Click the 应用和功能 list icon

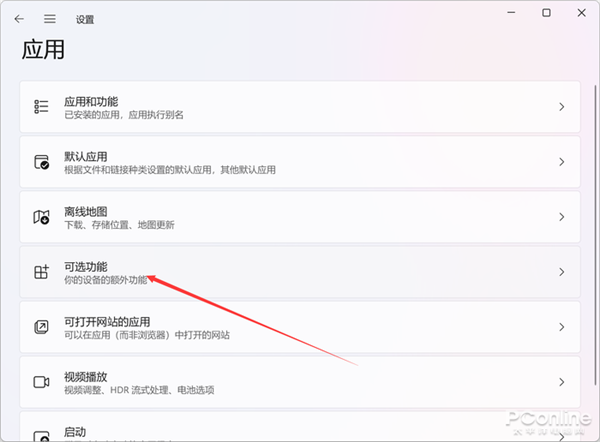(x=42, y=107)
